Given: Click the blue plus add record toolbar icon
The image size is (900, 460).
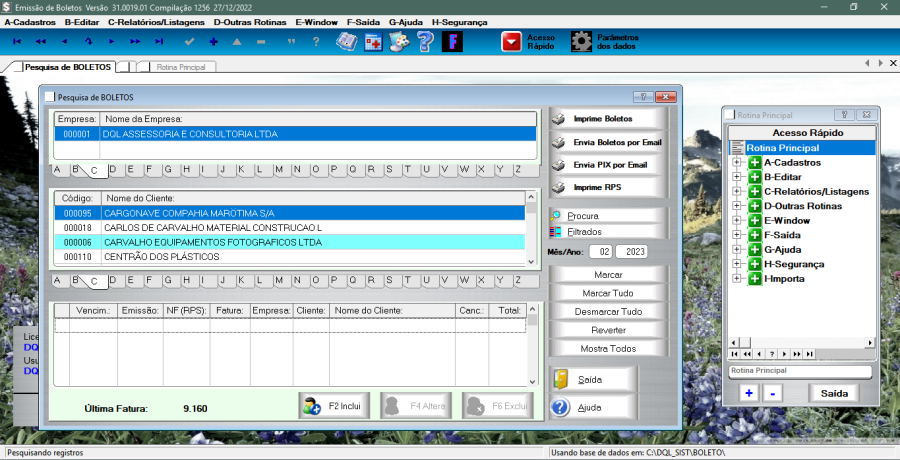Looking at the screenshot, I should pyautogui.click(x=213, y=42).
